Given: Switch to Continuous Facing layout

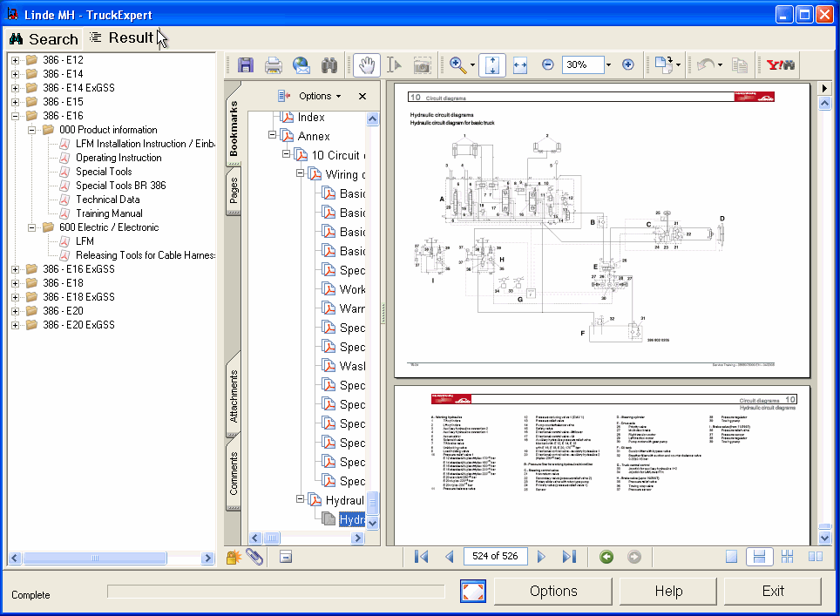Looking at the screenshot, I should point(787,557).
